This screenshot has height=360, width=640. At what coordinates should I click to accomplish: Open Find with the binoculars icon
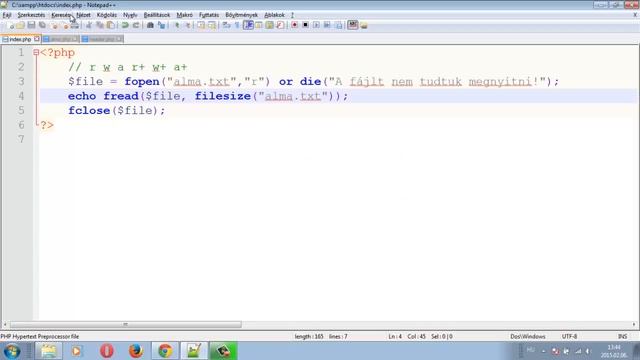tap(150, 25)
